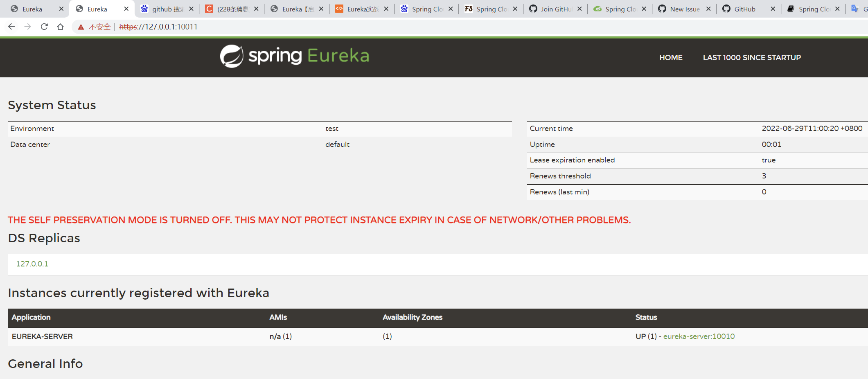Open the eureka-server:10010 instance link
The height and width of the screenshot is (379, 868).
click(x=699, y=336)
